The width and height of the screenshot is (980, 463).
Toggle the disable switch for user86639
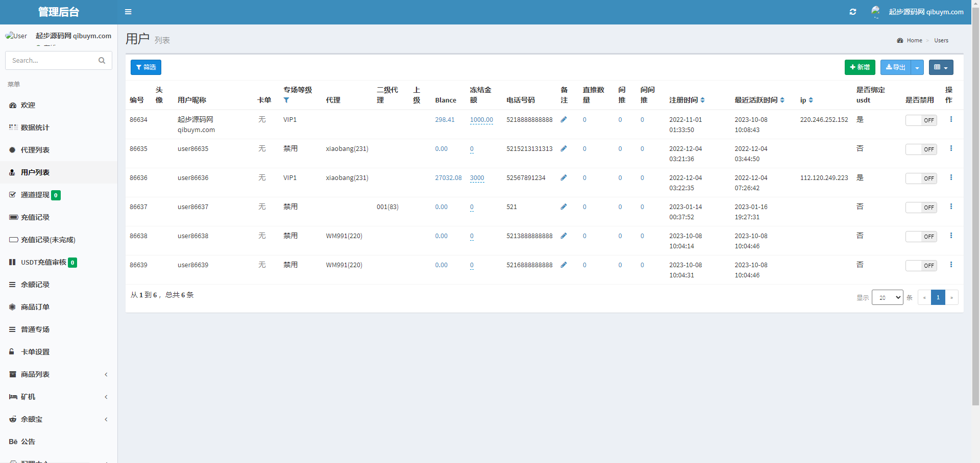coord(921,266)
